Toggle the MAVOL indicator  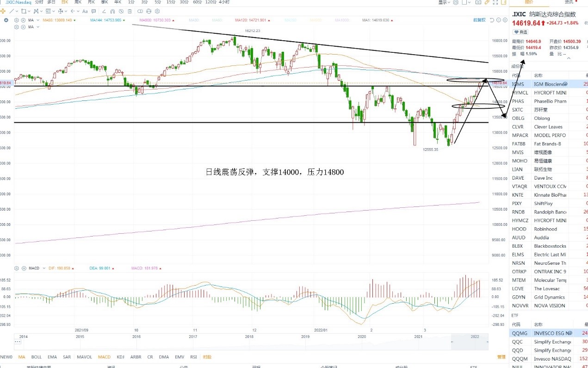pos(84,357)
